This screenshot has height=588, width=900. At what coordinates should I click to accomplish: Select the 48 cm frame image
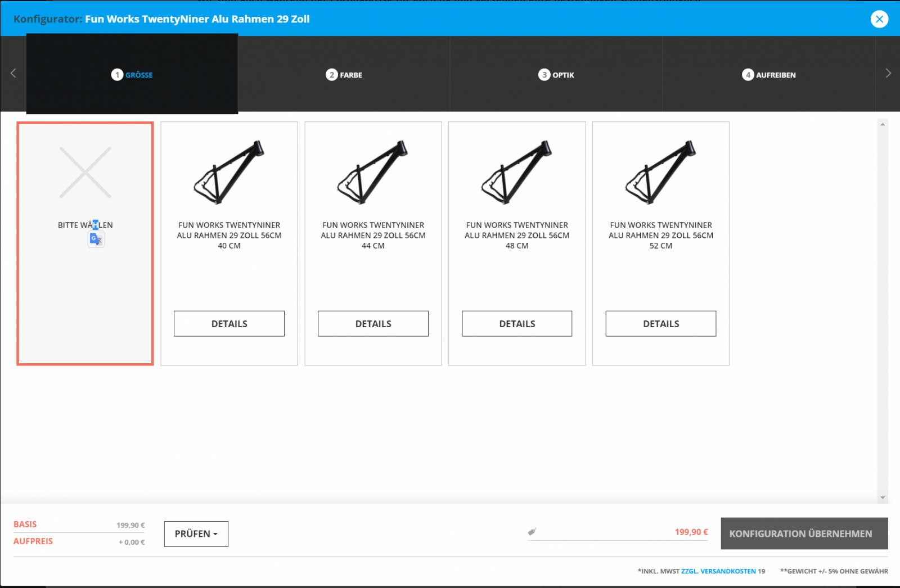click(517, 173)
